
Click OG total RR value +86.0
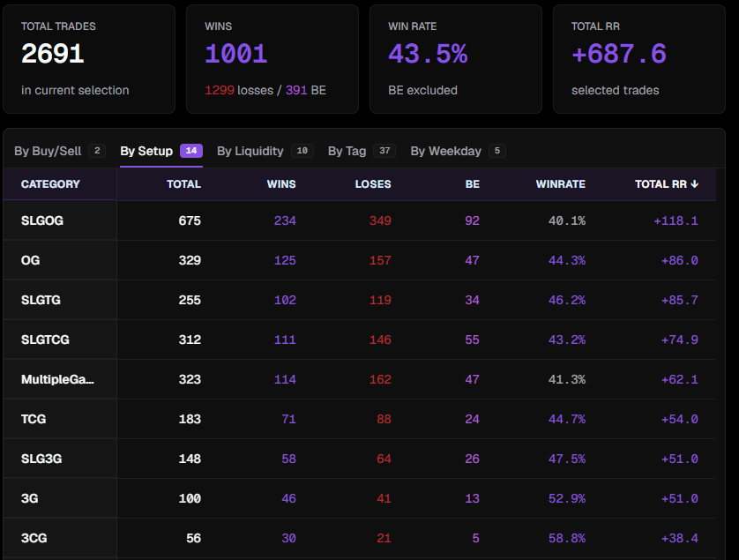coord(680,260)
